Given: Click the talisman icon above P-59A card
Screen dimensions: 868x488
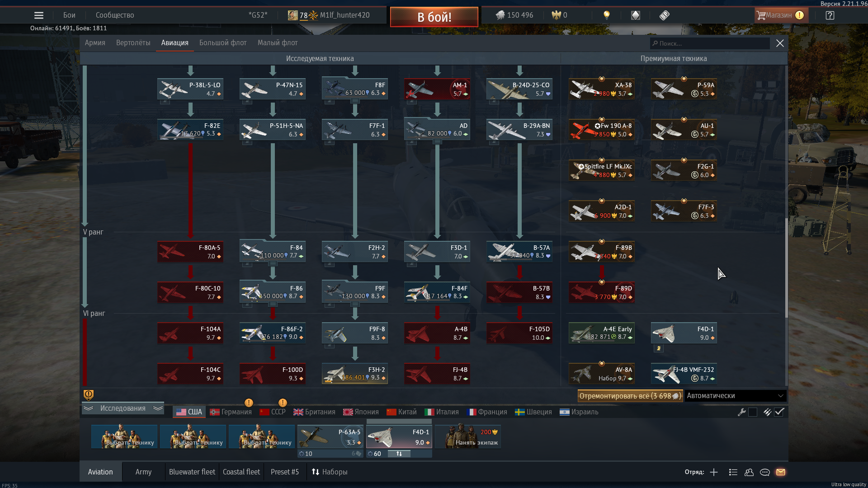Looking at the screenshot, I should coord(684,79).
